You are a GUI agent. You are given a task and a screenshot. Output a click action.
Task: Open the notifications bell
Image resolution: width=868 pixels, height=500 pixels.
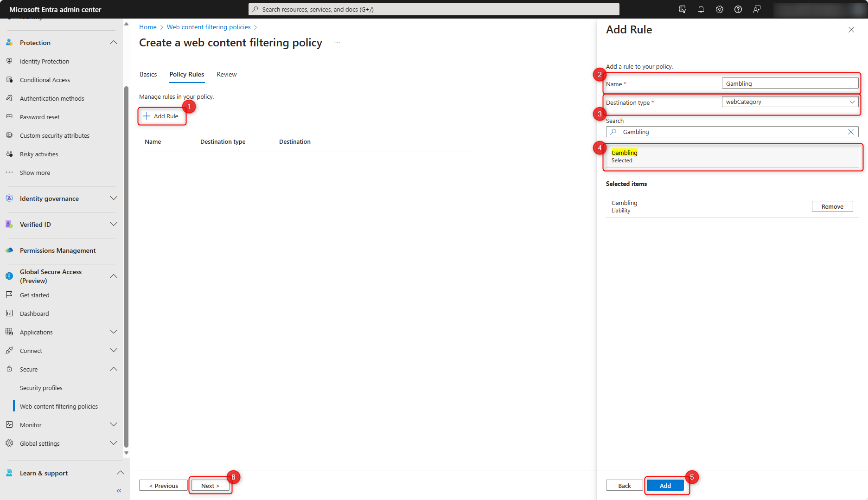click(701, 9)
